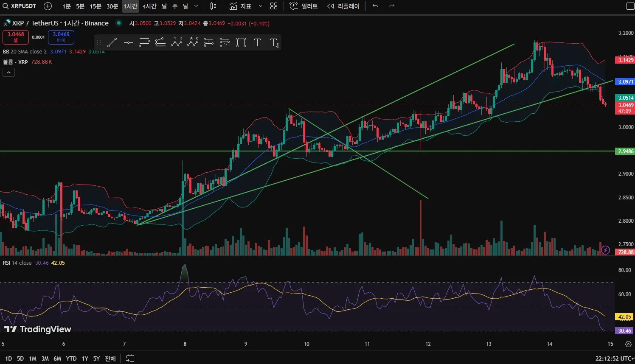The width and height of the screenshot is (635, 364).
Task: Select the Trend Line drawing tool
Action: pyautogui.click(x=112, y=42)
